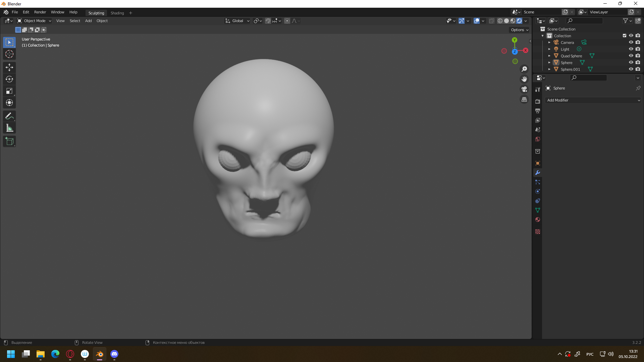Screen dimensions: 644x362
Task: Toggle camera view in viewport
Action: click(524, 89)
